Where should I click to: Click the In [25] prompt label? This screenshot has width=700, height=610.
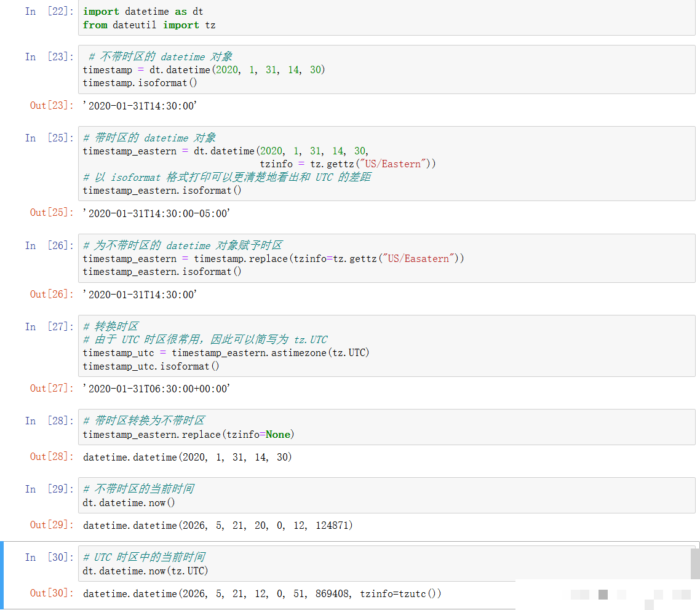pos(49,138)
